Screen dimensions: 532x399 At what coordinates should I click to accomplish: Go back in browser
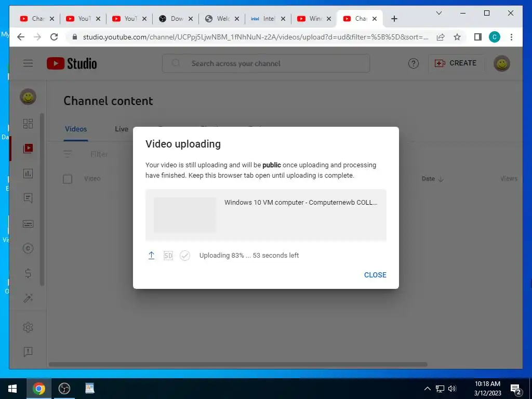(21, 37)
